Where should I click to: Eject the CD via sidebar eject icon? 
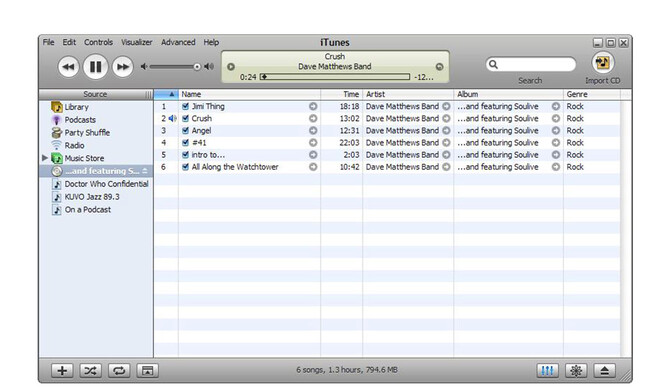(145, 171)
